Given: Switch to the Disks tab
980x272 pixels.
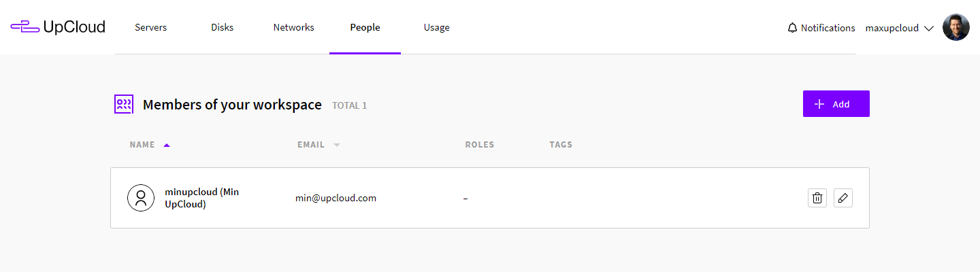Looking at the screenshot, I should [222, 28].
